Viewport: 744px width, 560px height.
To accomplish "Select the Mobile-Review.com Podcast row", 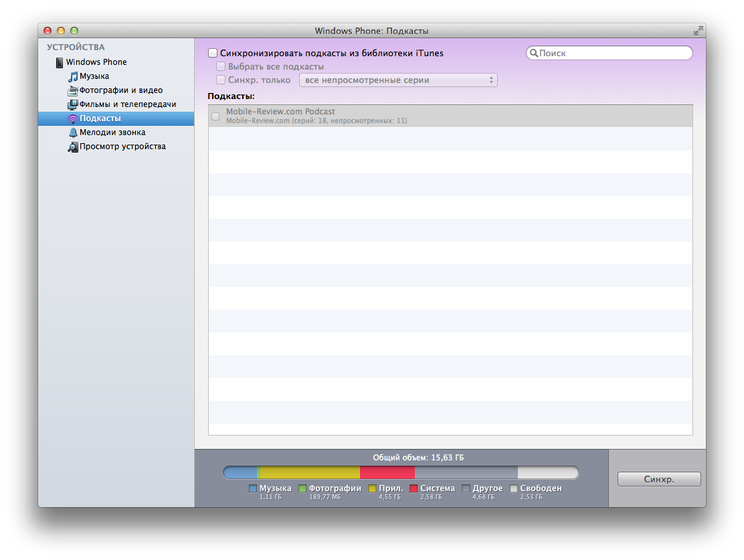I will (x=450, y=116).
